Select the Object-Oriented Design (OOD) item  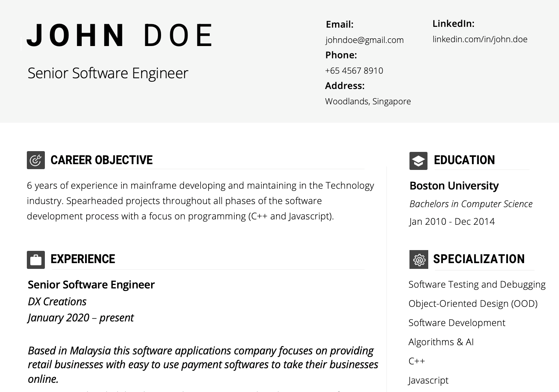[x=473, y=303]
